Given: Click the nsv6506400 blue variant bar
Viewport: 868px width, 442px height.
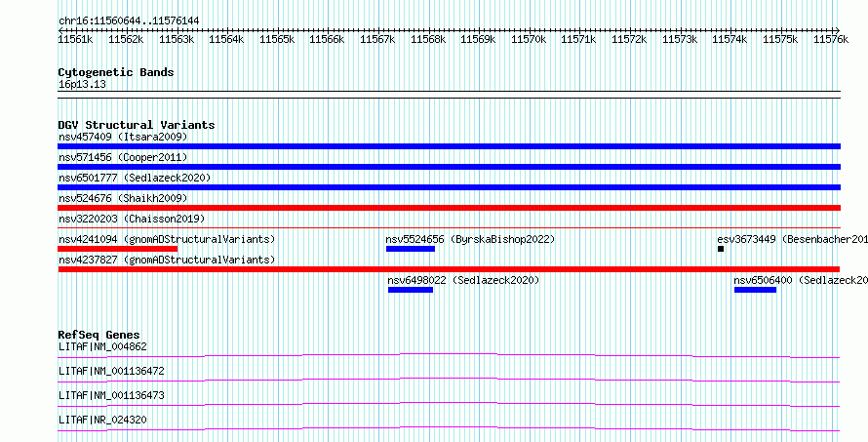Looking at the screenshot, I should pos(755,290).
